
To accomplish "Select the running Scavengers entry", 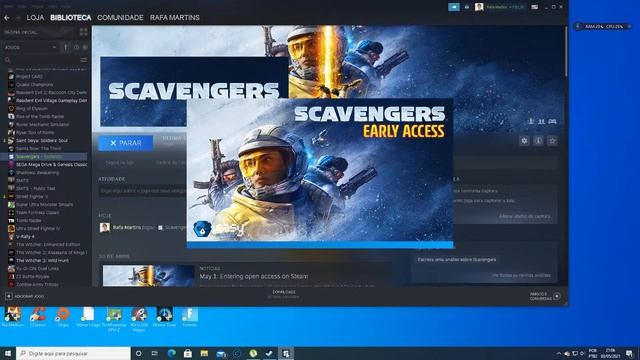I will click(x=44, y=157).
